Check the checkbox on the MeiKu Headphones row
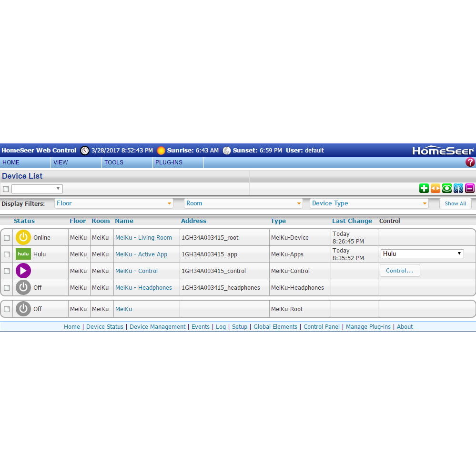 click(7, 287)
